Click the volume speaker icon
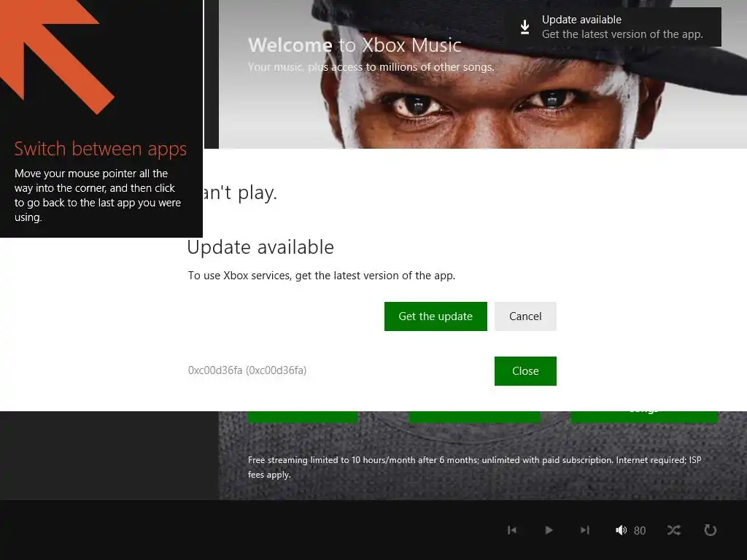The width and height of the screenshot is (747, 560). pos(621,530)
